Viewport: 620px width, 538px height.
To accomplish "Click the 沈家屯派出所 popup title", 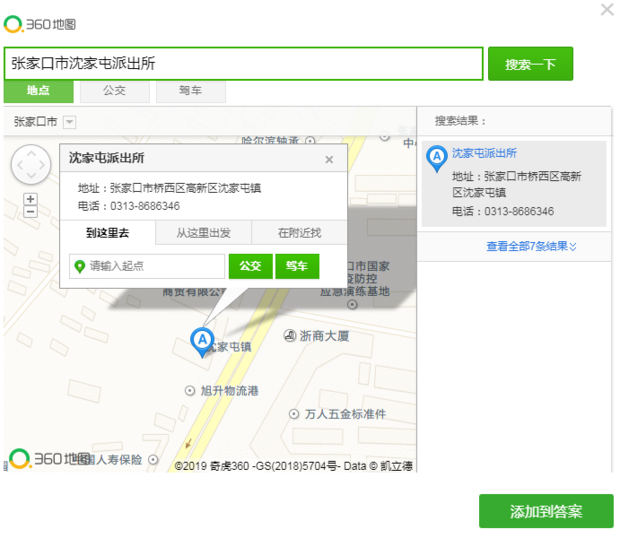I will tap(107, 158).
